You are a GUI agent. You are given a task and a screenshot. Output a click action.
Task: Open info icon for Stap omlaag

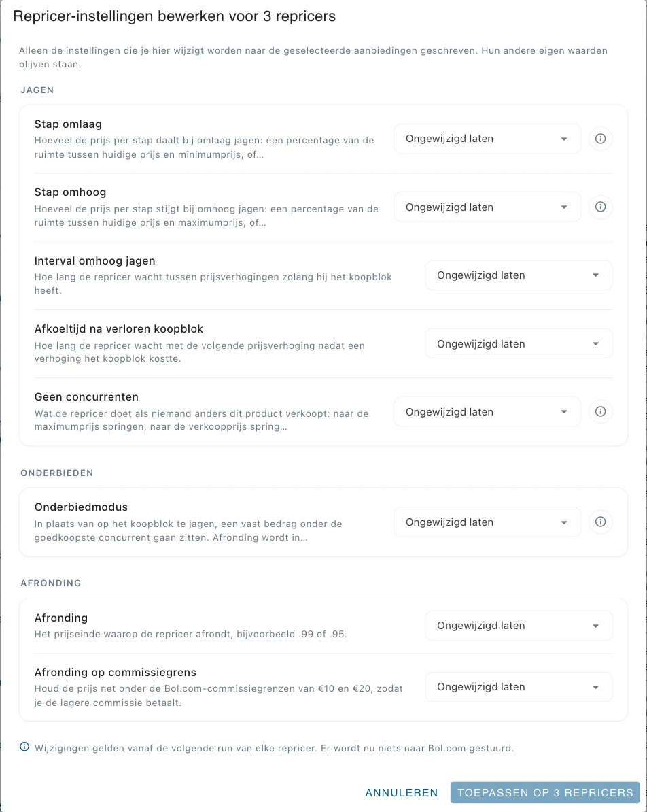(x=600, y=139)
